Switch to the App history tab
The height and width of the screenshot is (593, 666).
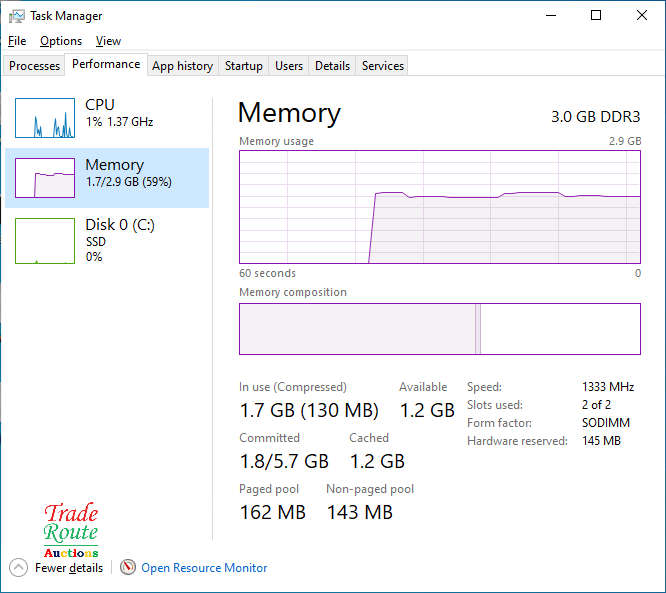click(182, 66)
